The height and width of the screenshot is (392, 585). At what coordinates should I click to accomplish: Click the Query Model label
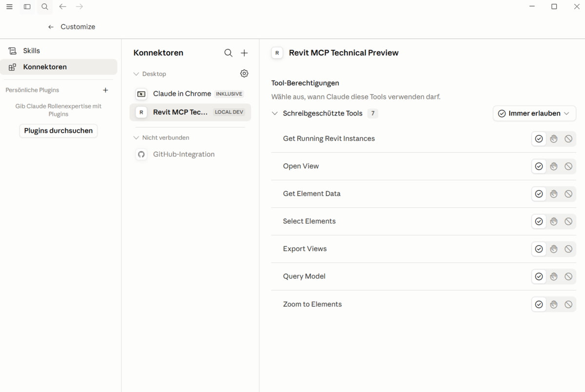(304, 276)
